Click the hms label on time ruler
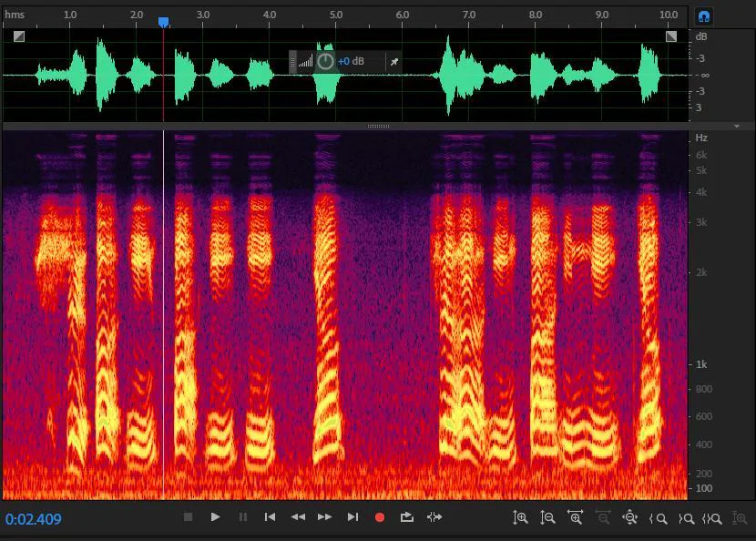The image size is (756, 541). click(x=15, y=15)
